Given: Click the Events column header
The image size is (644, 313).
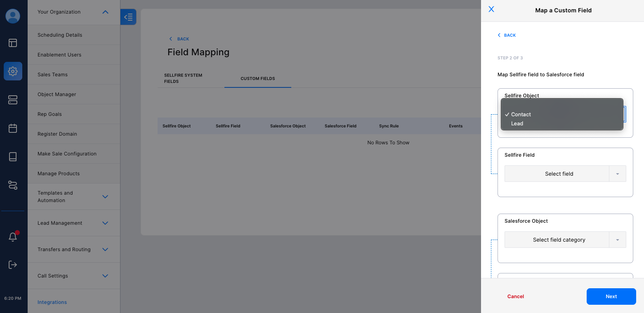Looking at the screenshot, I should click(x=456, y=126).
